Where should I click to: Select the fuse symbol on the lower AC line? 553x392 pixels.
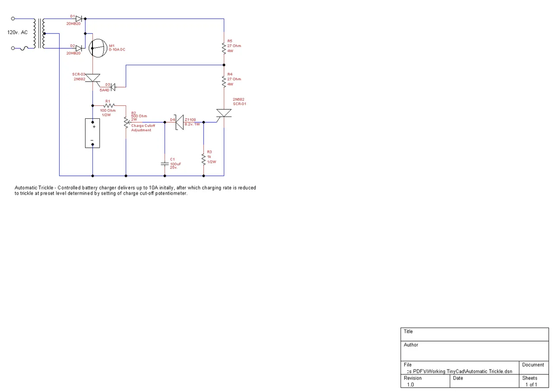tap(24, 48)
